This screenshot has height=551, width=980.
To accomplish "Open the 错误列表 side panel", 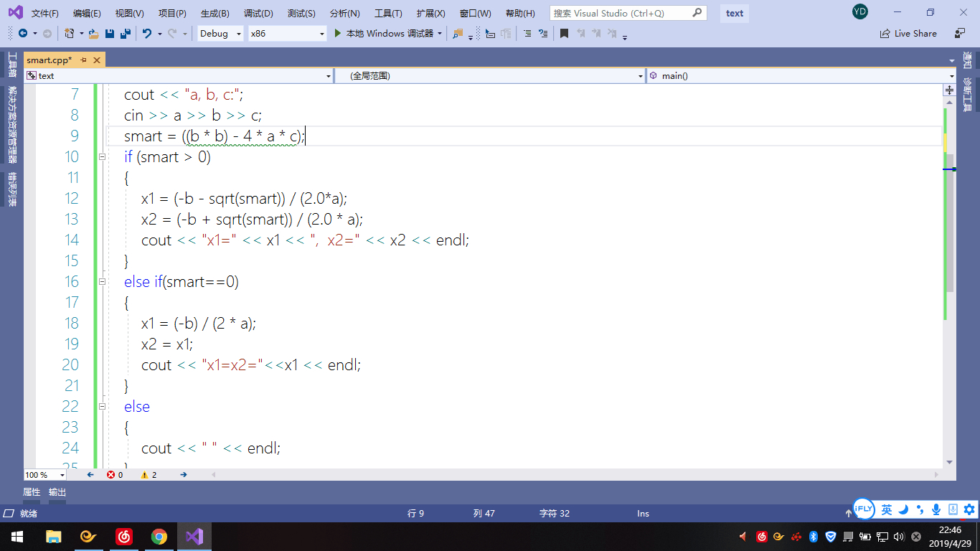I will point(11,189).
